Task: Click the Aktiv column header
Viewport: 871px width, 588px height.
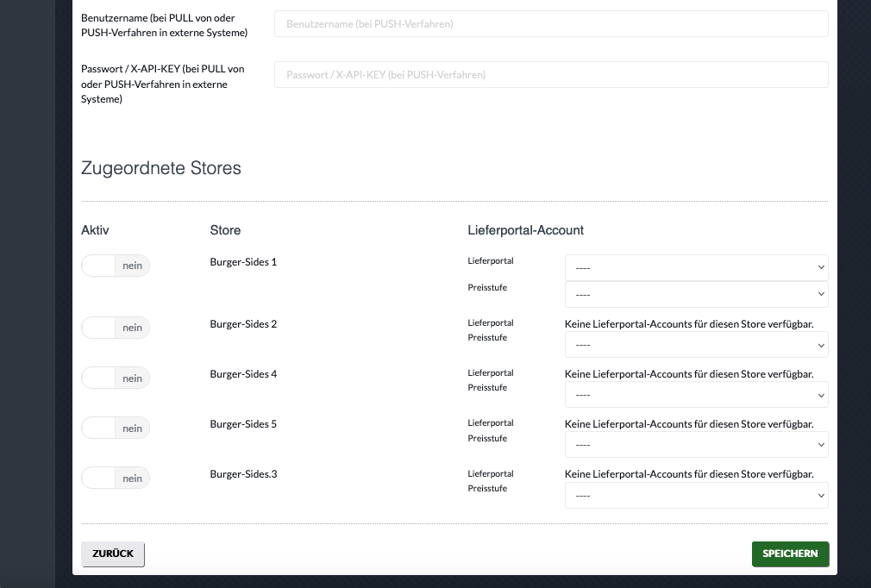Action: 95,230
